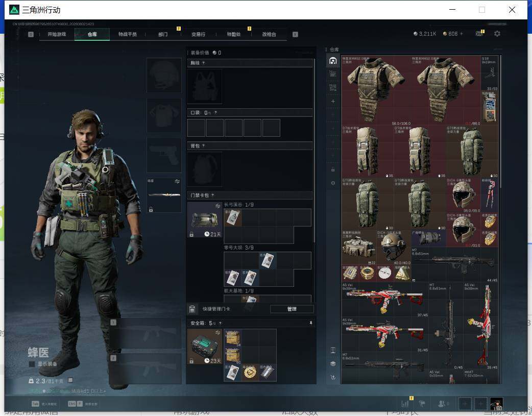Select the gold coin item in safe box
This screenshot has width=532, height=416.
250,373
